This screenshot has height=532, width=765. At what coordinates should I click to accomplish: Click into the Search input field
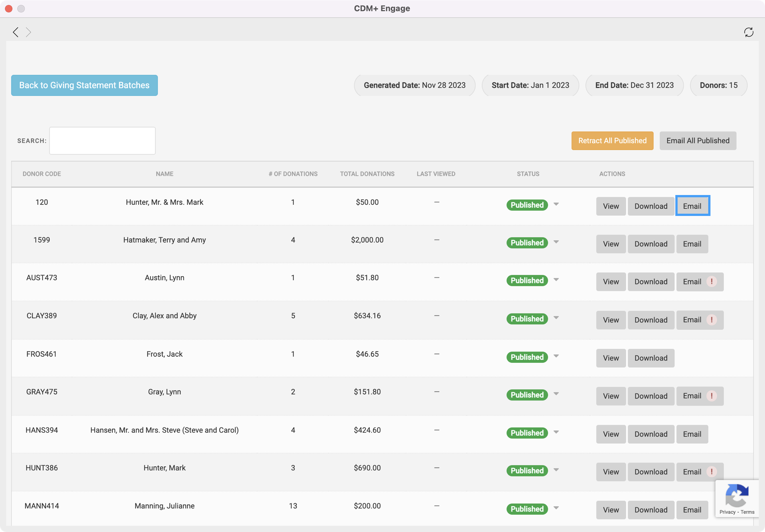click(x=102, y=140)
